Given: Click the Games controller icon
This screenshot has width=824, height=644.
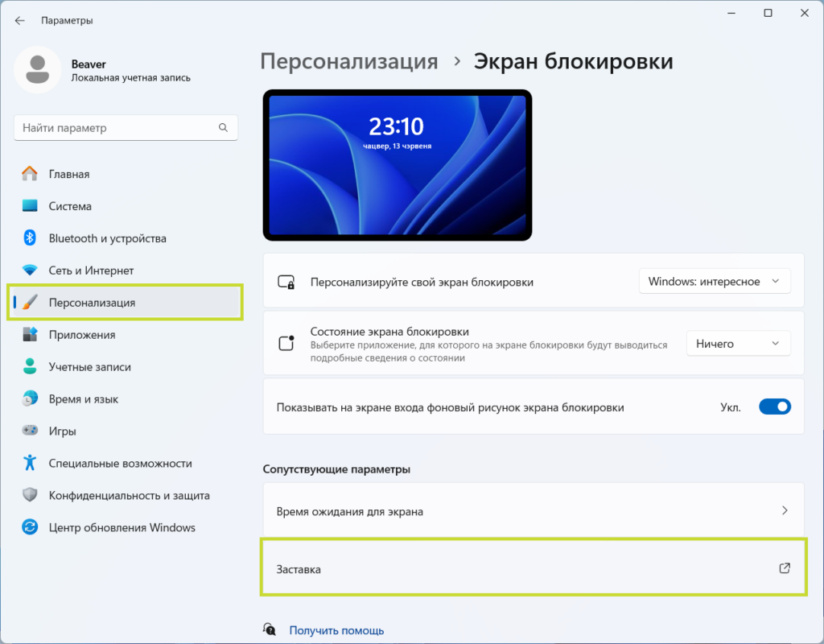Looking at the screenshot, I should point(30,431).
